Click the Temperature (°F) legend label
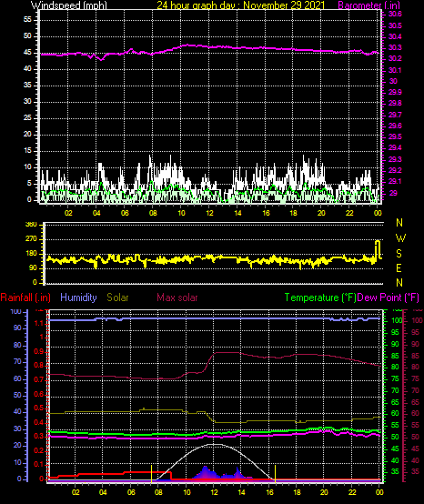This screenshot has height=504, width=424. tap(320, 297)
